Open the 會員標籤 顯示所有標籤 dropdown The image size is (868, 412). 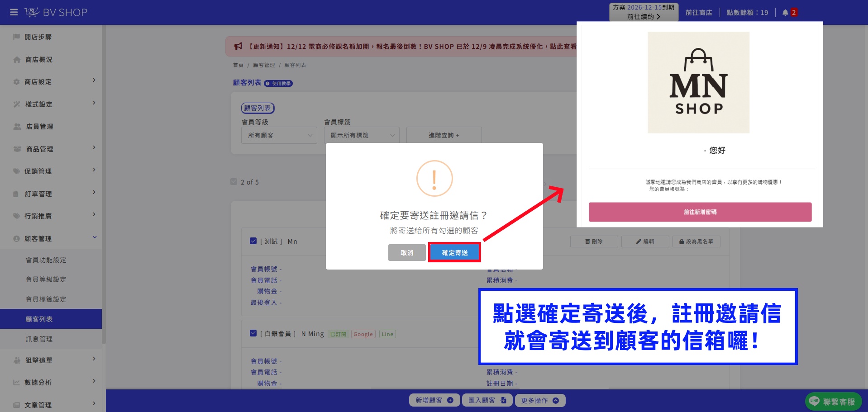click(x=362, y=135)
